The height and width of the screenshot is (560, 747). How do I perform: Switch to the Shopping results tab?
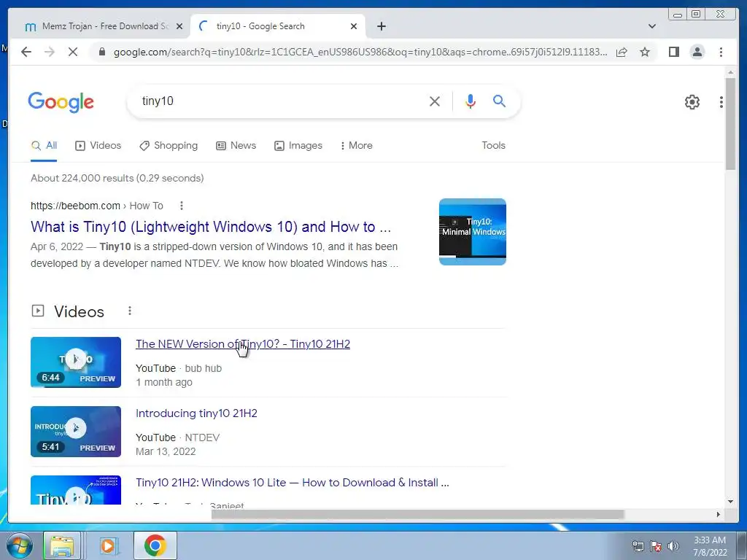click(169, 146)
